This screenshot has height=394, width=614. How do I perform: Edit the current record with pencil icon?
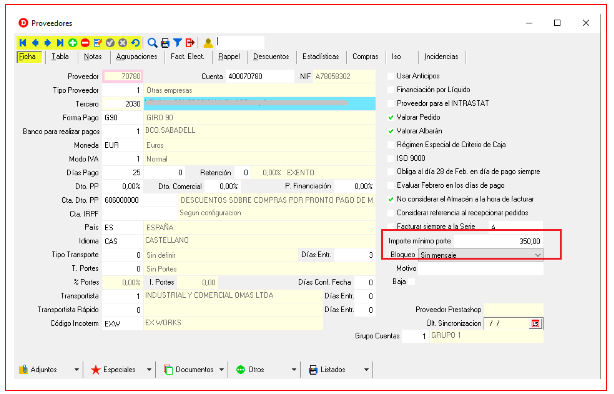[x=98, y=43]
